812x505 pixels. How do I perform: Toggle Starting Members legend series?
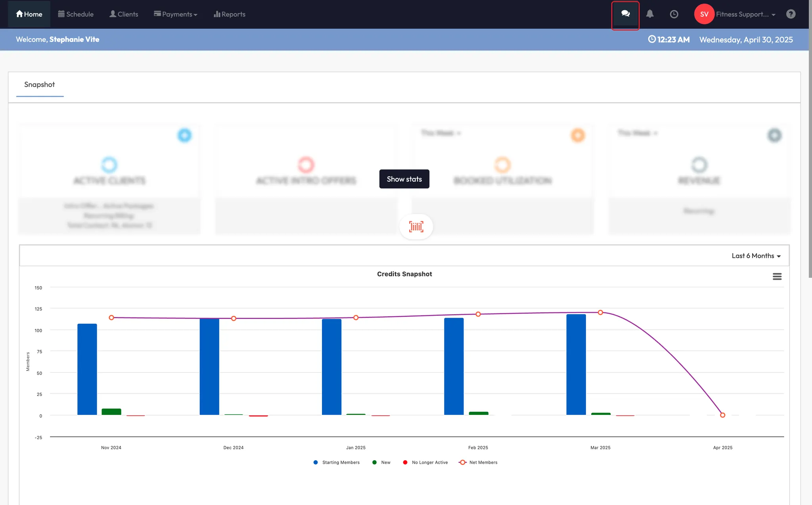click(340, 463)
